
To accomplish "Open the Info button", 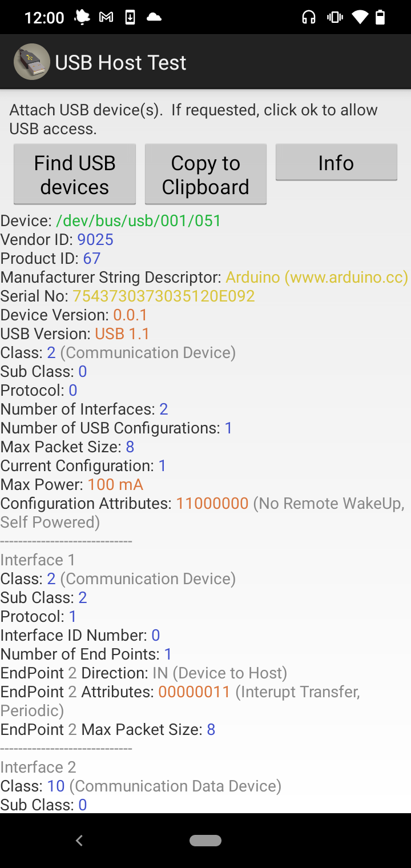I will point(336,162).
